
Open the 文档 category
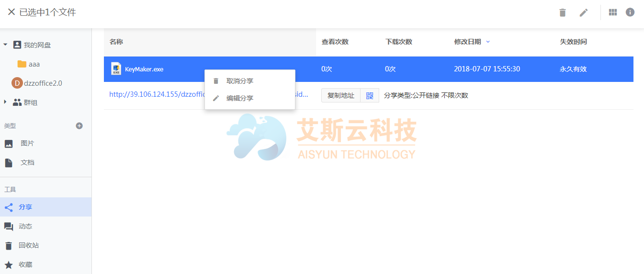[x=27, y=163]
